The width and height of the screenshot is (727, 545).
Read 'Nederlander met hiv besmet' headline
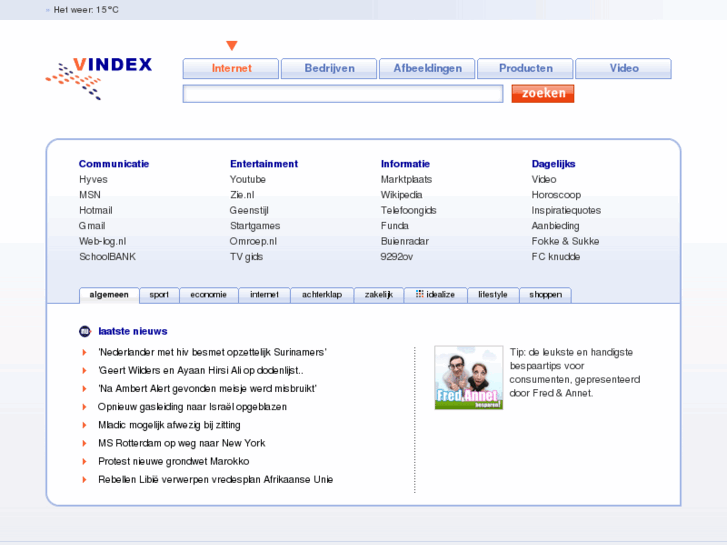pos(212,353)
